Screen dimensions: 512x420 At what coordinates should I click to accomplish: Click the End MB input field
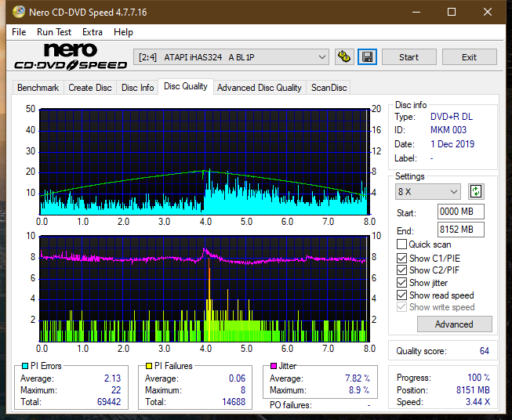pos(460,230)
